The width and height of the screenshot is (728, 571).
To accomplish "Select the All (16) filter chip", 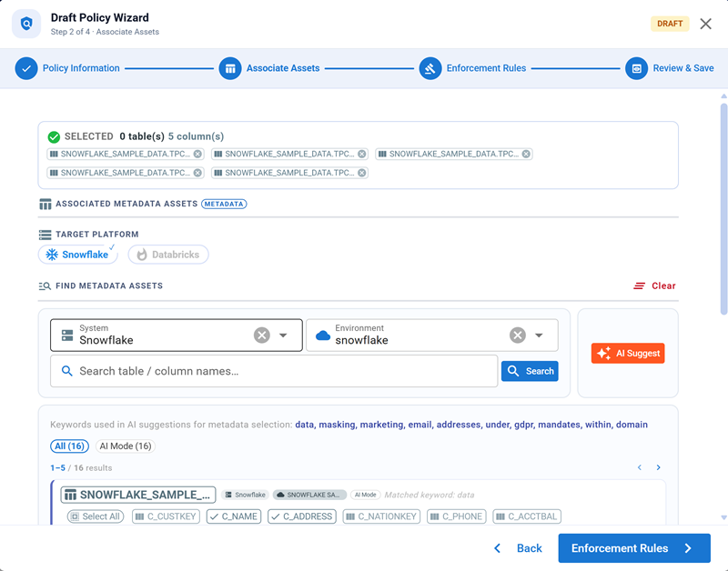I will 70,446.
